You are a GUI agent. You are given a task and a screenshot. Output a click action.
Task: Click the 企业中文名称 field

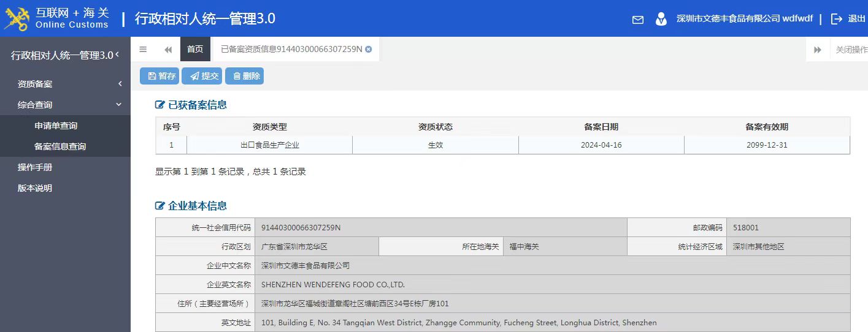click(x=553, y=265)
